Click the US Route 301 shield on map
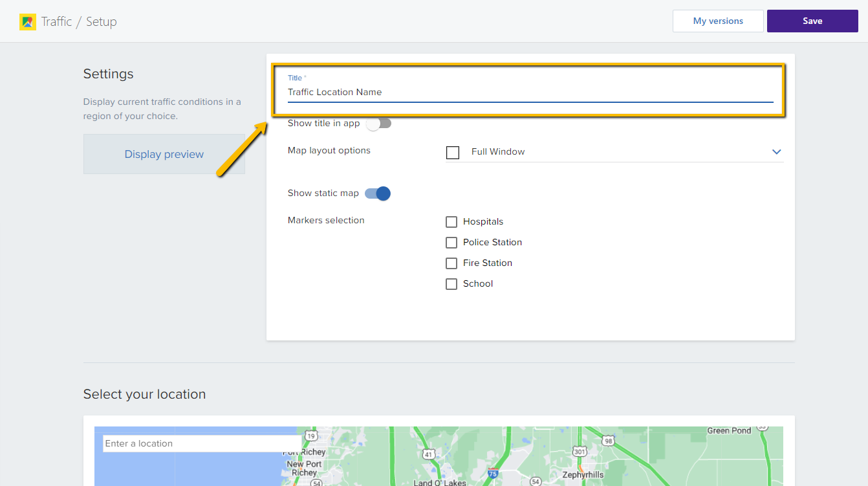868x486 pixels. [x=580, y=451]
